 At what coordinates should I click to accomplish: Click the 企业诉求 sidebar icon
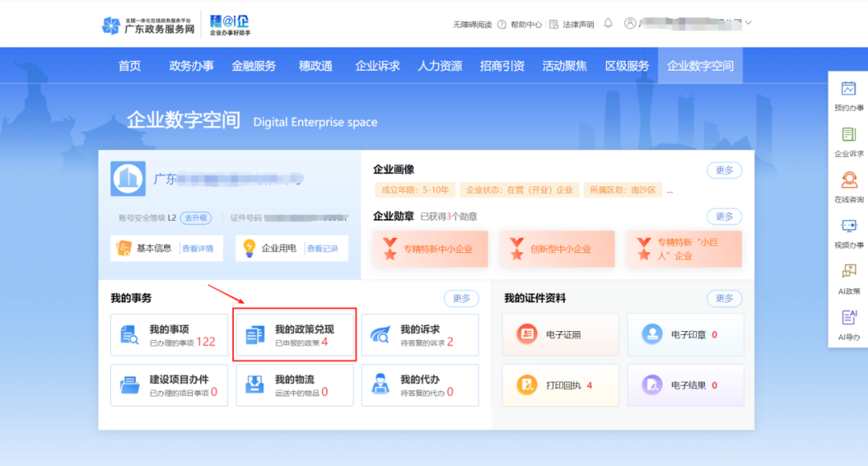tap(849, 135)
